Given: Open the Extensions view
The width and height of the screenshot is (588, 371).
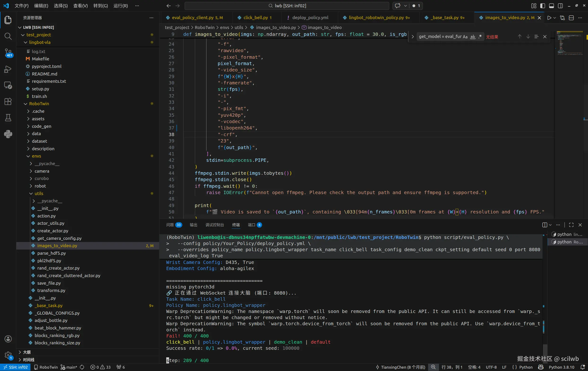Looking at the screenshot, I should point(8,101).
